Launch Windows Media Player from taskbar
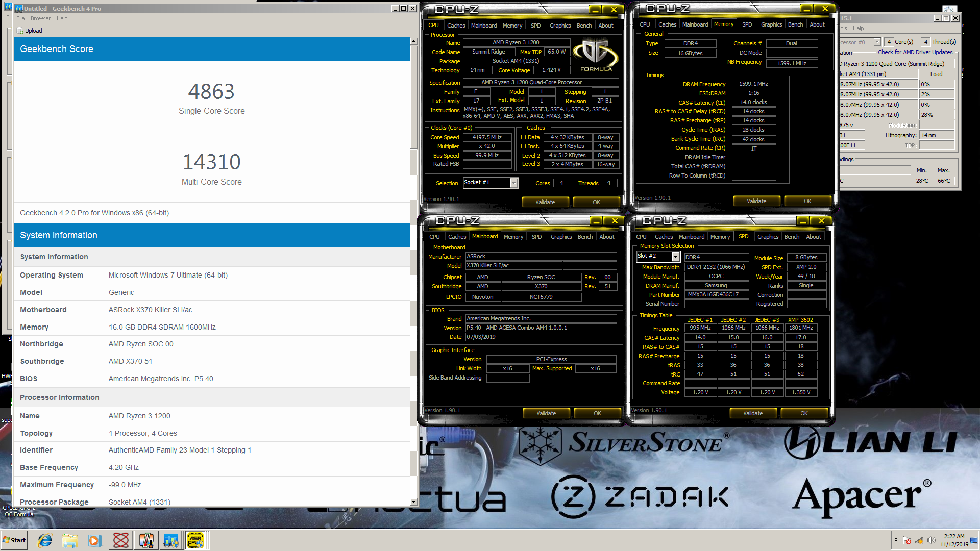The width and height of the screenshot is (980, 551). [x=95, y=540]
